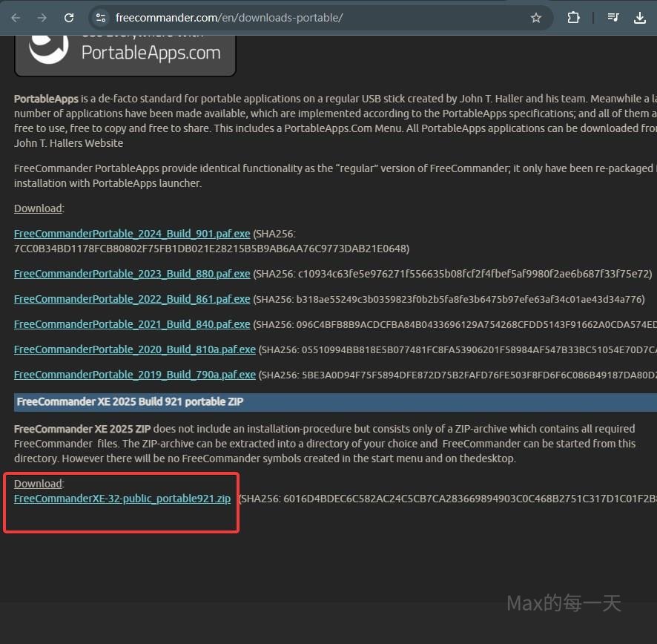The width and height of the screenshot is (657, 644).
Task: Download FreeCommanderPortable_2024_Build_901.paf.exe
Action: (132, 234)
